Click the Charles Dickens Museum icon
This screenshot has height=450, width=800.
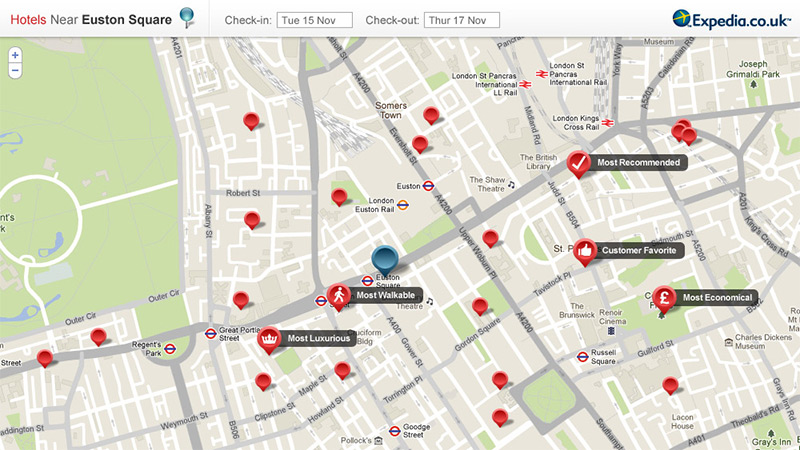pyautogui.click(x=729, y=342)
